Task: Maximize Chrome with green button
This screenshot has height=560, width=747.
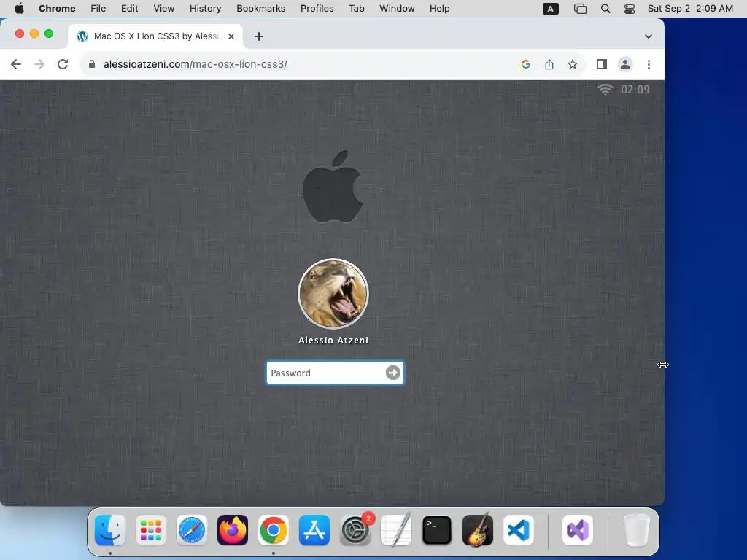Action: click(x=49, y=34)
